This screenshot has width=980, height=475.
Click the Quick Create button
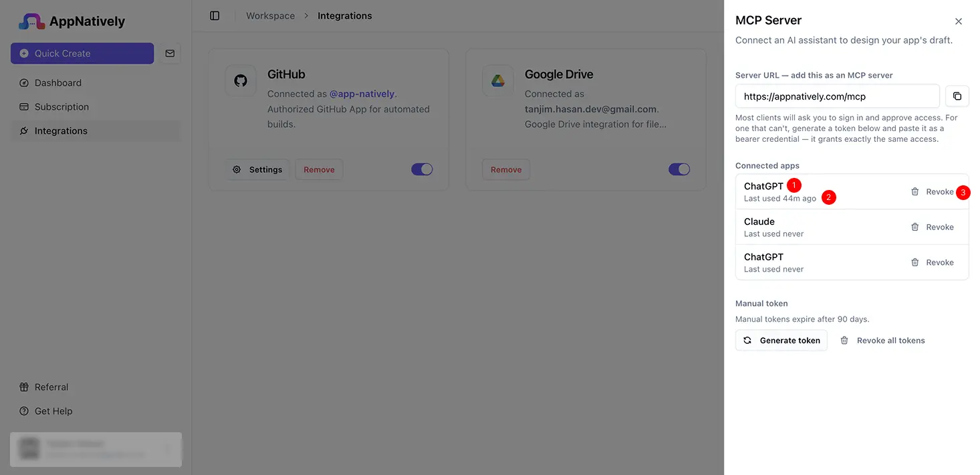(x=82, y=54)
